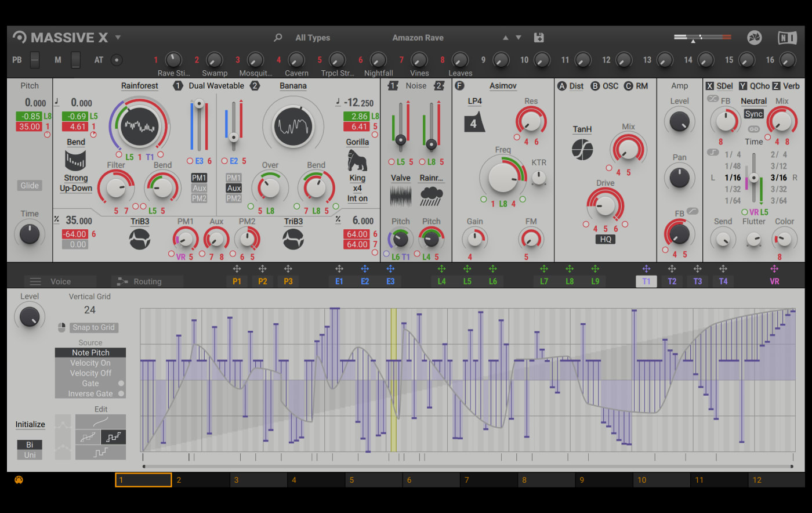Click the oscillator 1 level slider handle
Viewport: 812px width, 513px height.
[199, 104]
